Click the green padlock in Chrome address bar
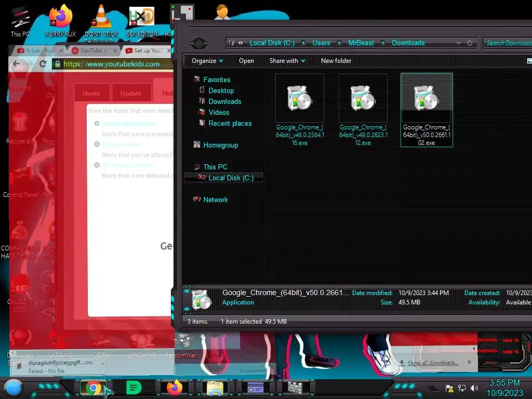This screenshot has width=532, height=399. point(58,64)
